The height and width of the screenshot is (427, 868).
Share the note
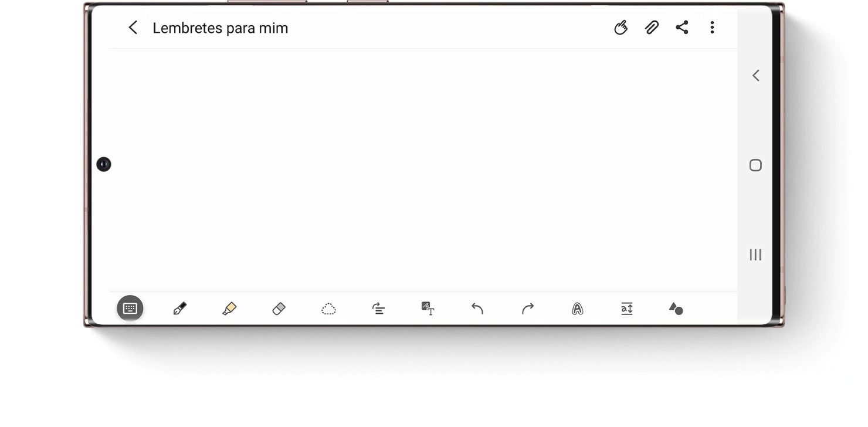[682, 28]
